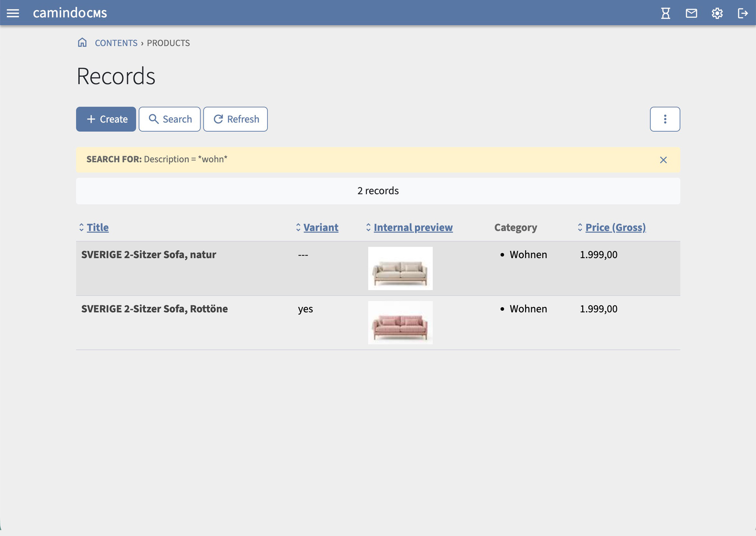Sort records by Title

tap(98, 227)
